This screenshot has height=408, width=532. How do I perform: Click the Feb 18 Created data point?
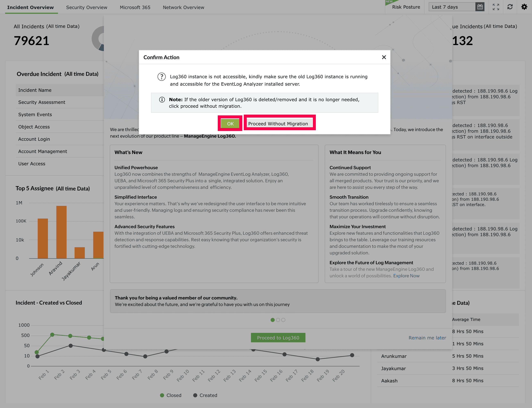pos(318,359)
